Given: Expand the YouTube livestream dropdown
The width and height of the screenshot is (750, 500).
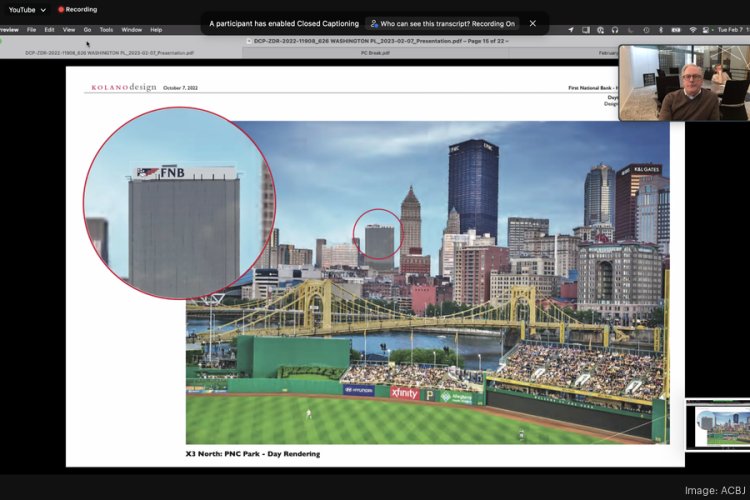Looking at the screenshot, I should [27, 10].
